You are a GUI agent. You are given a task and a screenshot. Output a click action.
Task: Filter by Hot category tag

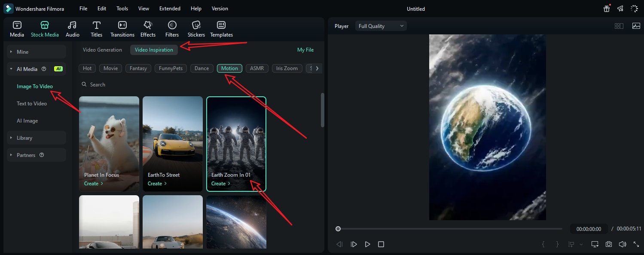87,68
